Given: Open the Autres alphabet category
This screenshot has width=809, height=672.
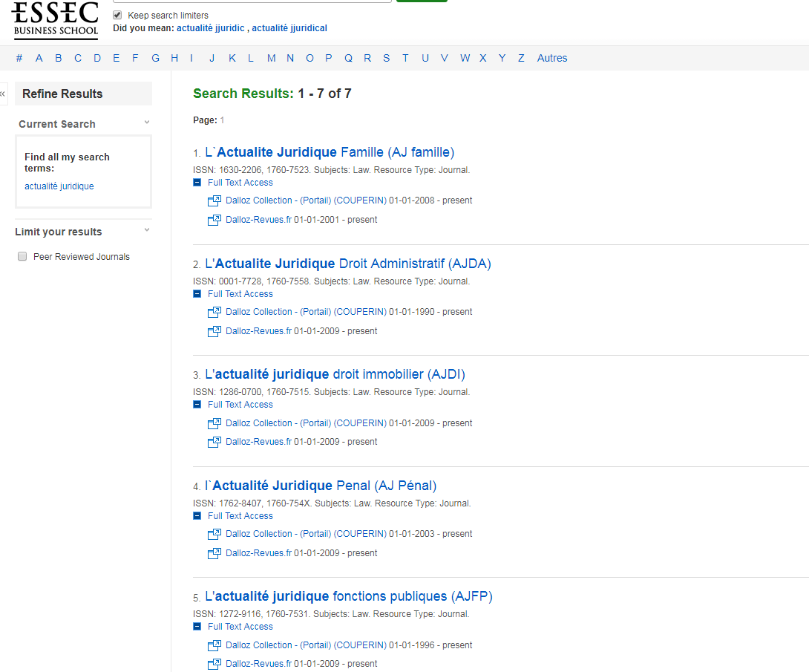Looking at the screenshot, I should coord(552,59).
